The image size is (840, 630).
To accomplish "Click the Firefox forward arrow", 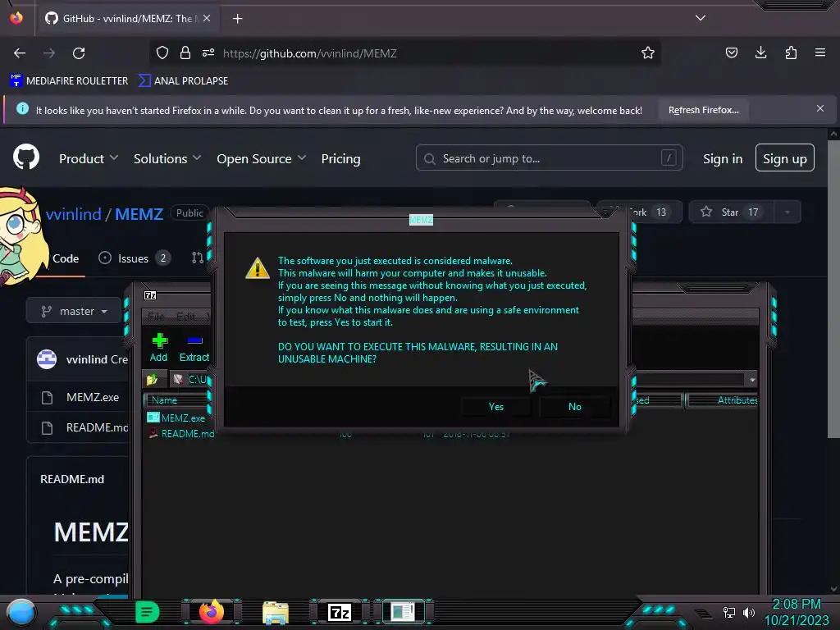I will (49, 53).
